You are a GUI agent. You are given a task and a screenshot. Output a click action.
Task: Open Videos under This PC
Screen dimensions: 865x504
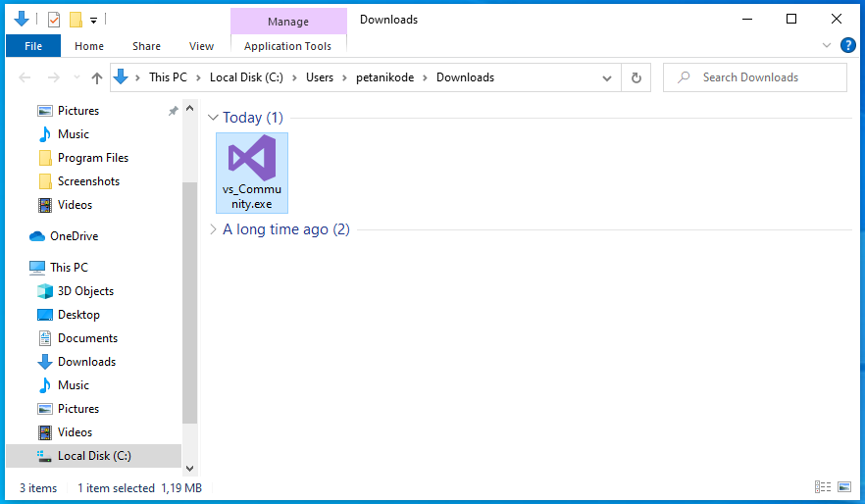(75, 432)
